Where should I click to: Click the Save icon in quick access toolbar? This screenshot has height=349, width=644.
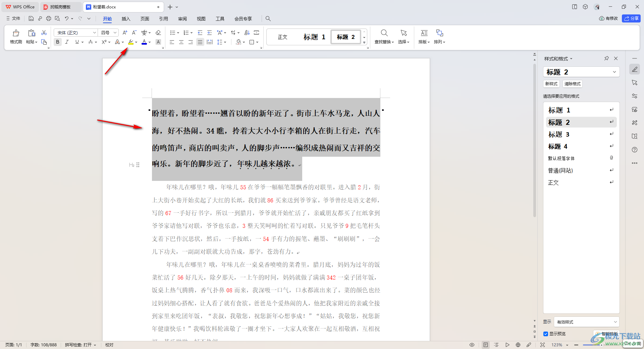(31, 18)
